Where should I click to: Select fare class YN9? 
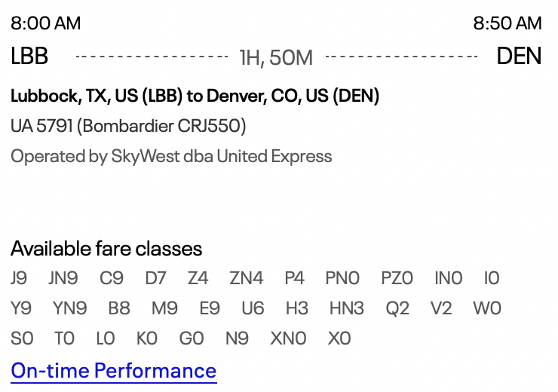69,308
